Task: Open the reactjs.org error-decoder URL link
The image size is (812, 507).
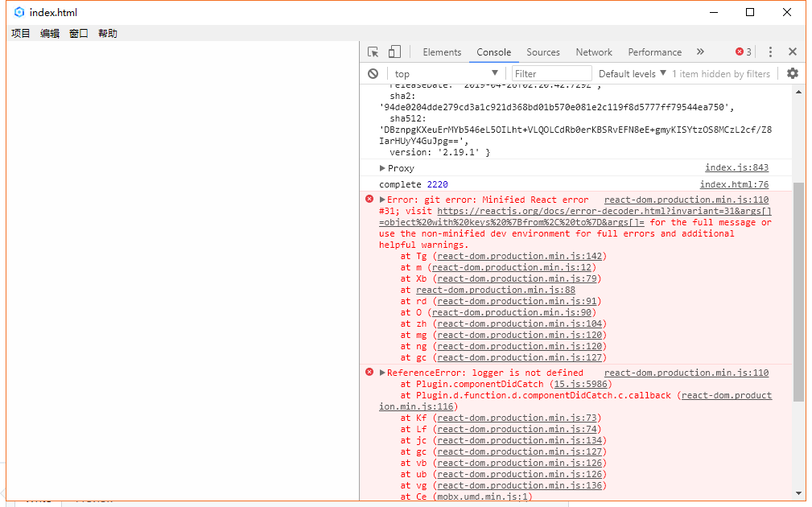Action: click(x=575, y=216)
